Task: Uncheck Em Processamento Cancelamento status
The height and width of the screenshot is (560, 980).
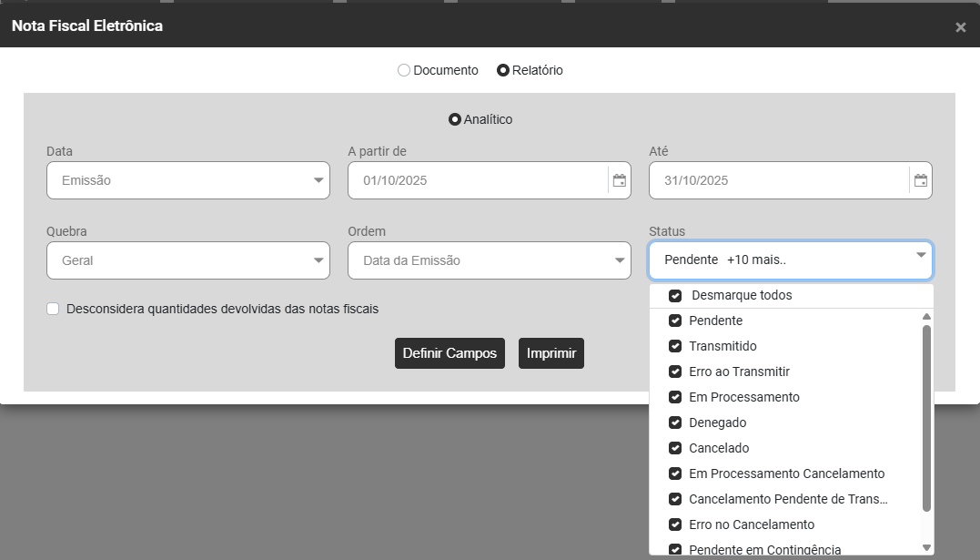Action: pos(675,473)
